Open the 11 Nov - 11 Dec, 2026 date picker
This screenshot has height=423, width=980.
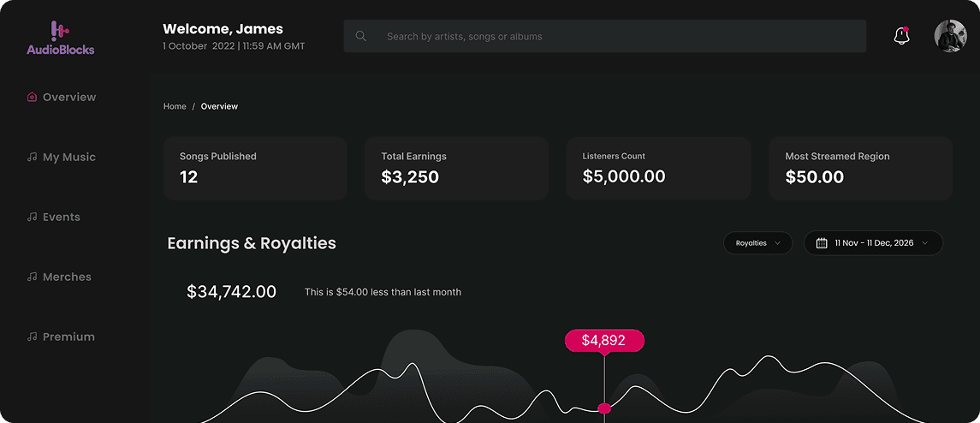point(873,243)
